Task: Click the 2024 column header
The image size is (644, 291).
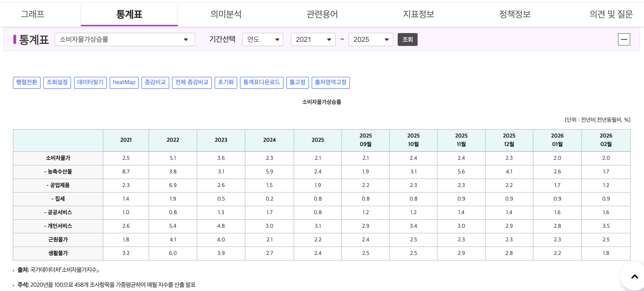Action: click(x=269, y=140)
